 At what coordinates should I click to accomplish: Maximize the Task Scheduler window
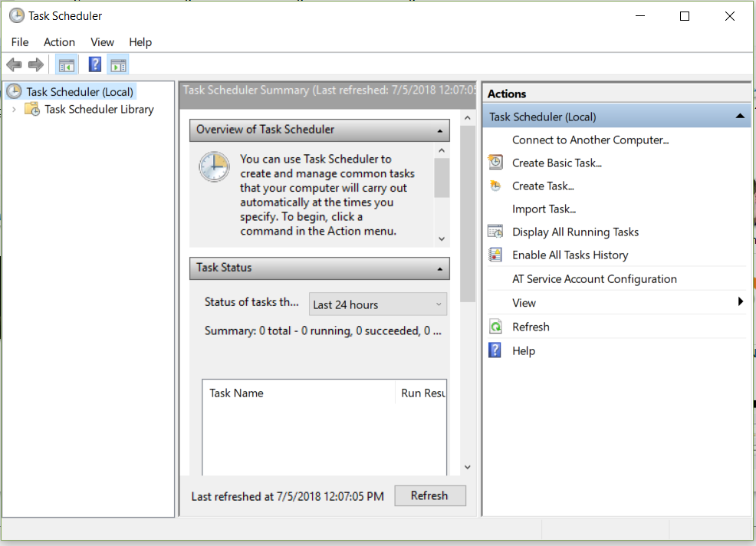tap(685, 16)
